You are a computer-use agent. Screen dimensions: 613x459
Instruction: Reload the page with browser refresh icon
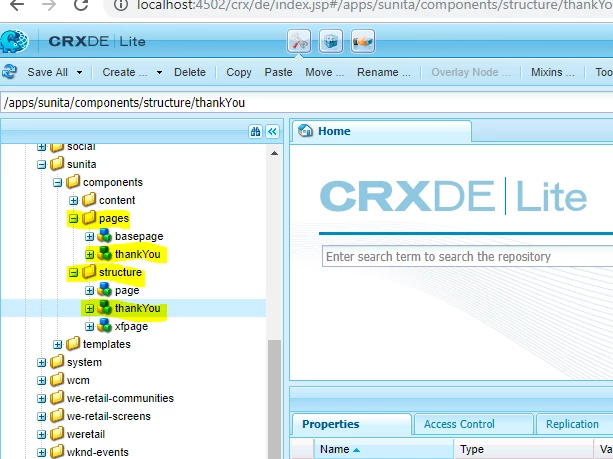(81, 5)
